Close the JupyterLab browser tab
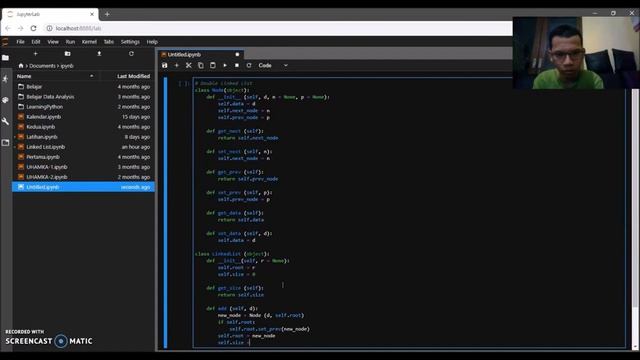This screenshot has height=360, width=640. pyautogui.click(x=92, y=14)
